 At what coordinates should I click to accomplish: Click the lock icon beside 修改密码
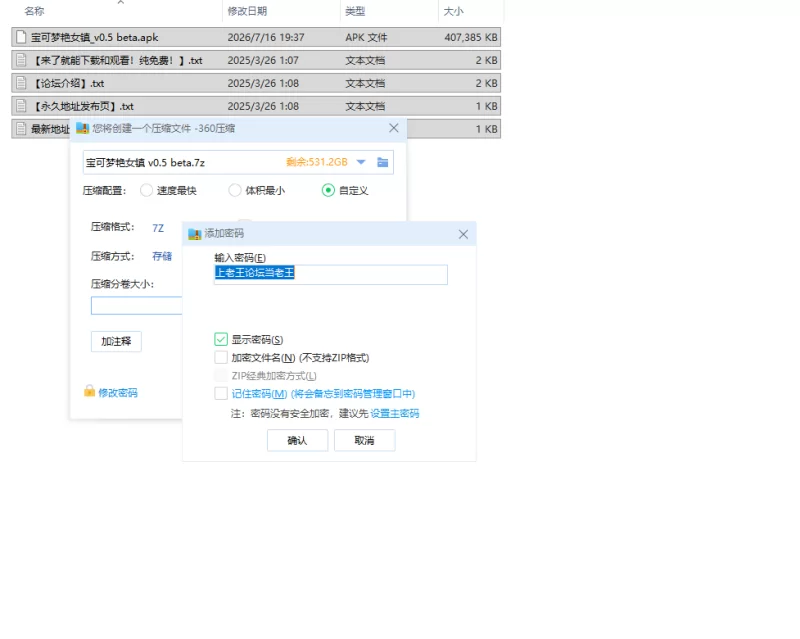(x=89, y=391)
